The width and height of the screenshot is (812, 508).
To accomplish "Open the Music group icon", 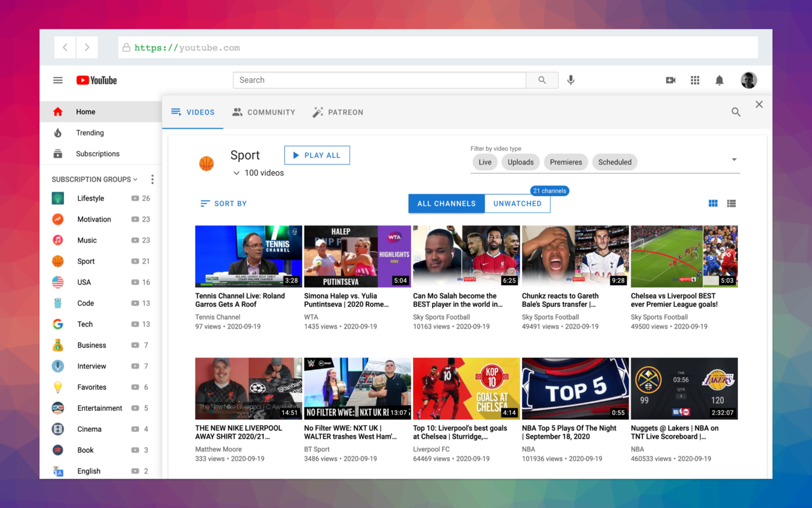I will 58,240.
